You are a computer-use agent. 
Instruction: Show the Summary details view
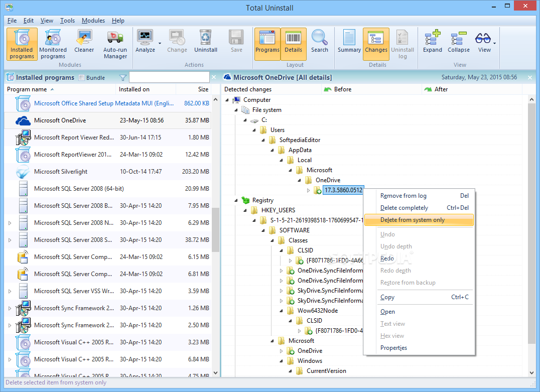(x=349, y=41)
